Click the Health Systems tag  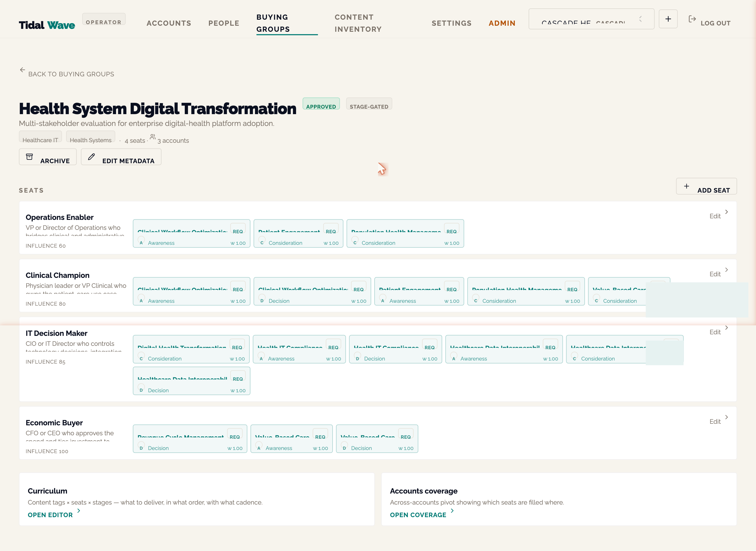click(91, 137)
